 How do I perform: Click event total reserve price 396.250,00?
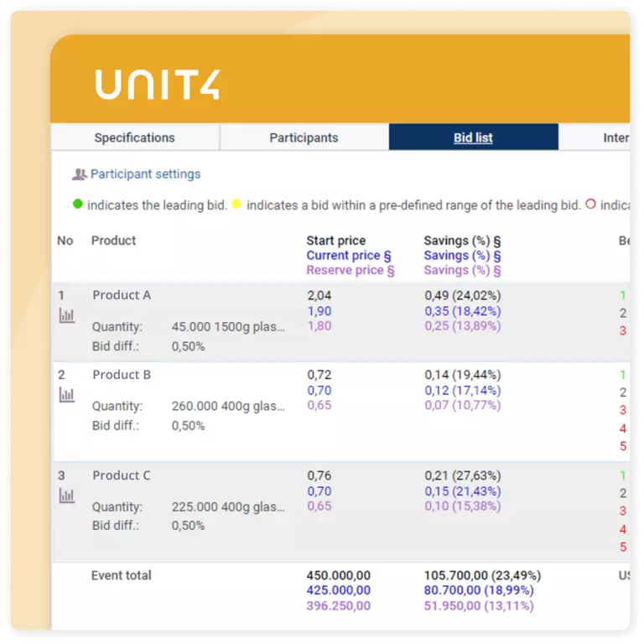click(x=339, y=605)
